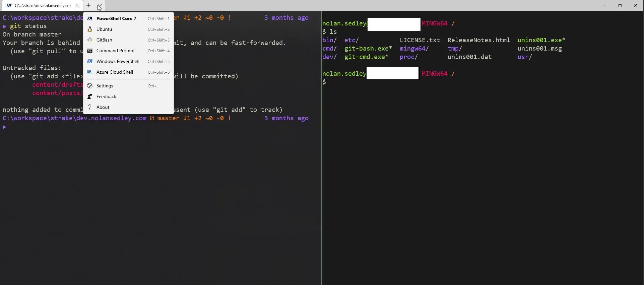The width and height of the screenshot is (644, 285).
Task: Click the Command Prompt icon
Action: [90, 51]
